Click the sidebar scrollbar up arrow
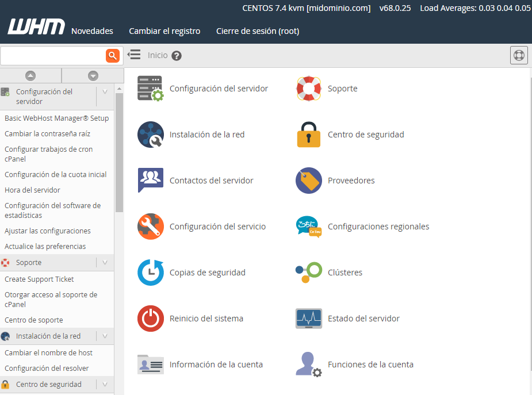 coord(119,89)
